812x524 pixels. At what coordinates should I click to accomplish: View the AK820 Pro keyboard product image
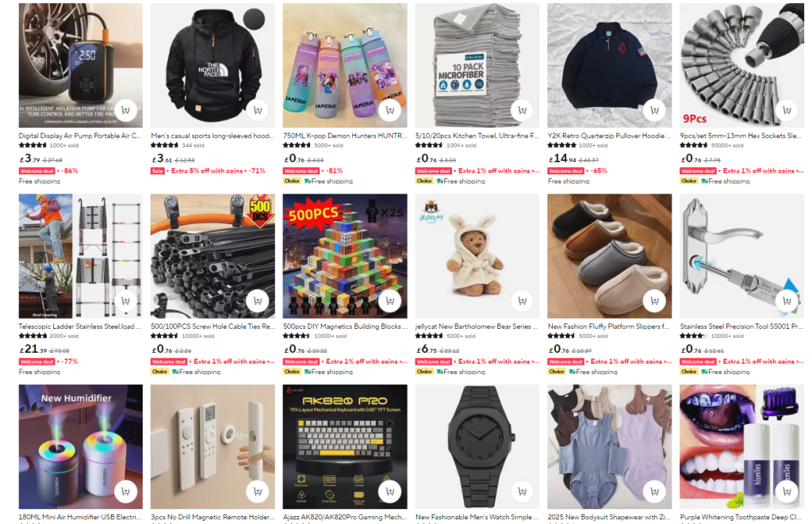point(345,446)
